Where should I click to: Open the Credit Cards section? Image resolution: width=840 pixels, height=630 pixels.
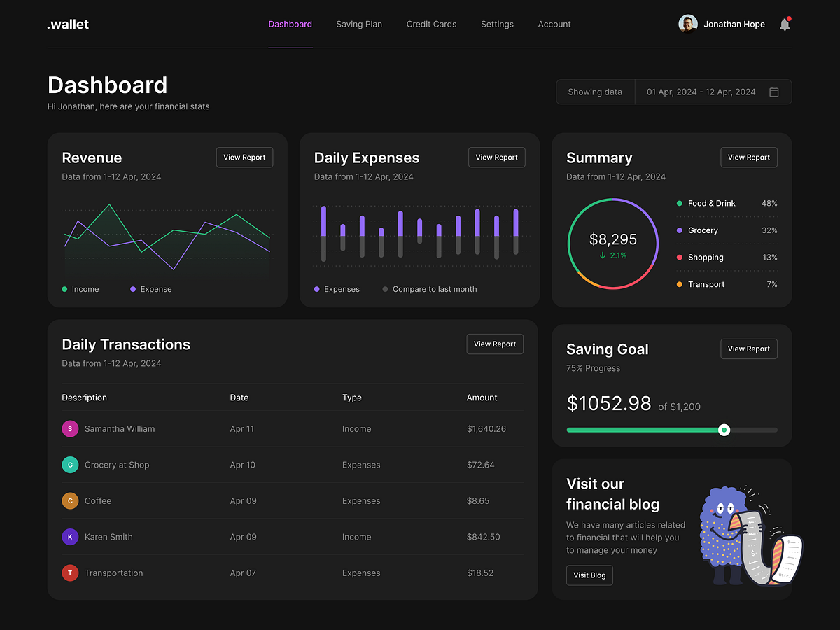coord(431,24)
